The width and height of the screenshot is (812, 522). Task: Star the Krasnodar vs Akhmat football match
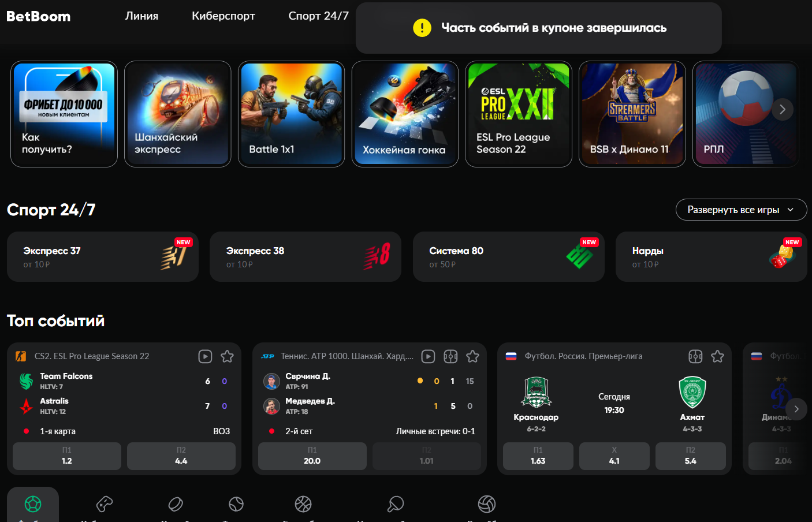tap(717, 356)
